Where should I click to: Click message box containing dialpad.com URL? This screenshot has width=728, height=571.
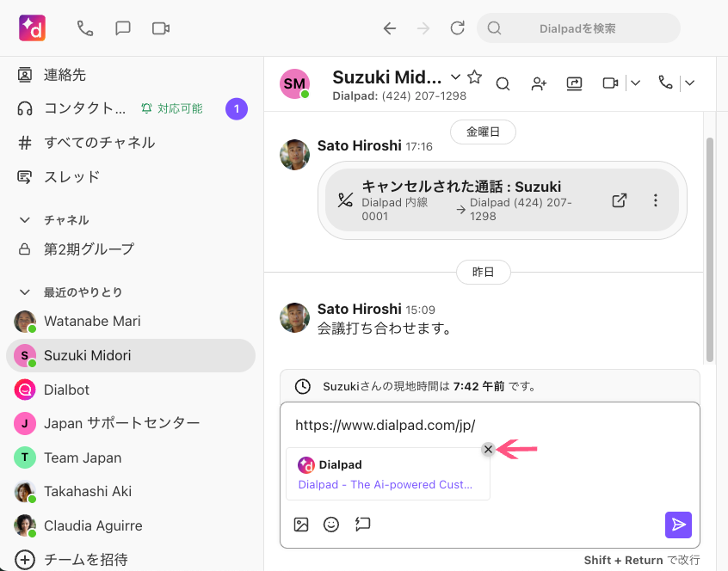tap(490, 475)
